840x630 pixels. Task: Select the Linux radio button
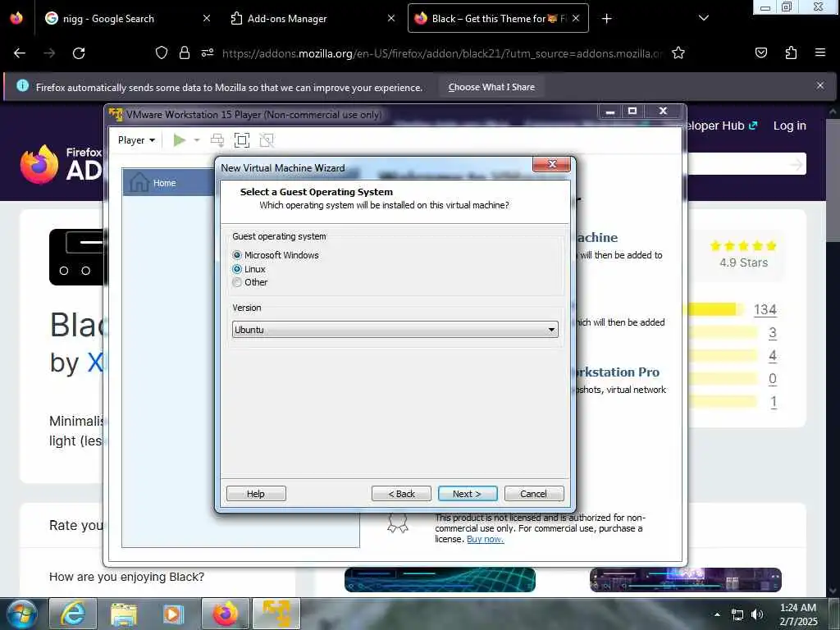tap(237, 269)
